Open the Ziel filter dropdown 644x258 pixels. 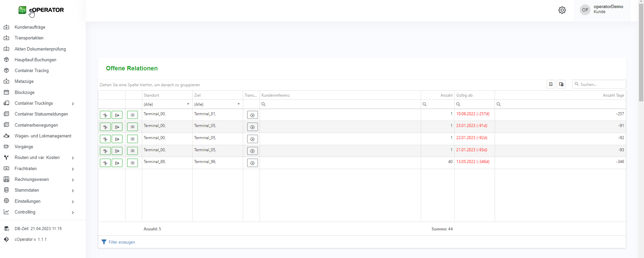point(238,104)
